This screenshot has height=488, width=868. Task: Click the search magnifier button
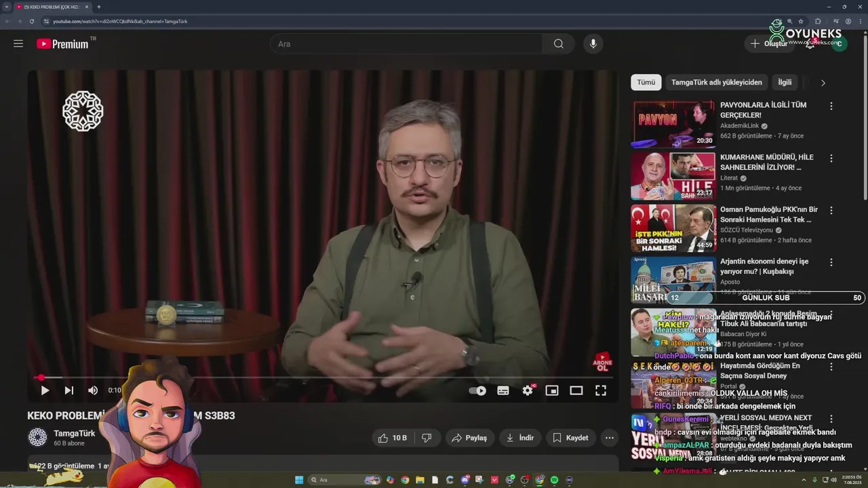click(558, 43)
